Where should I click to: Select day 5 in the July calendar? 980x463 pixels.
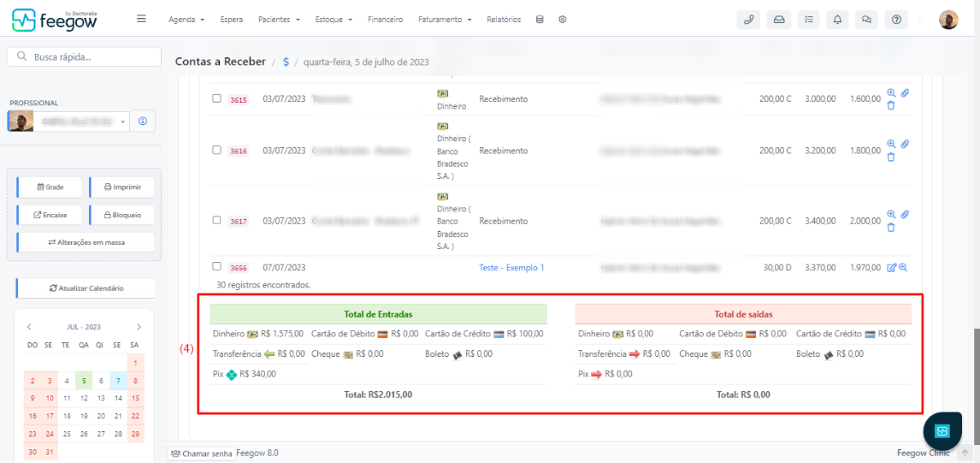click(x=83, y=380)
